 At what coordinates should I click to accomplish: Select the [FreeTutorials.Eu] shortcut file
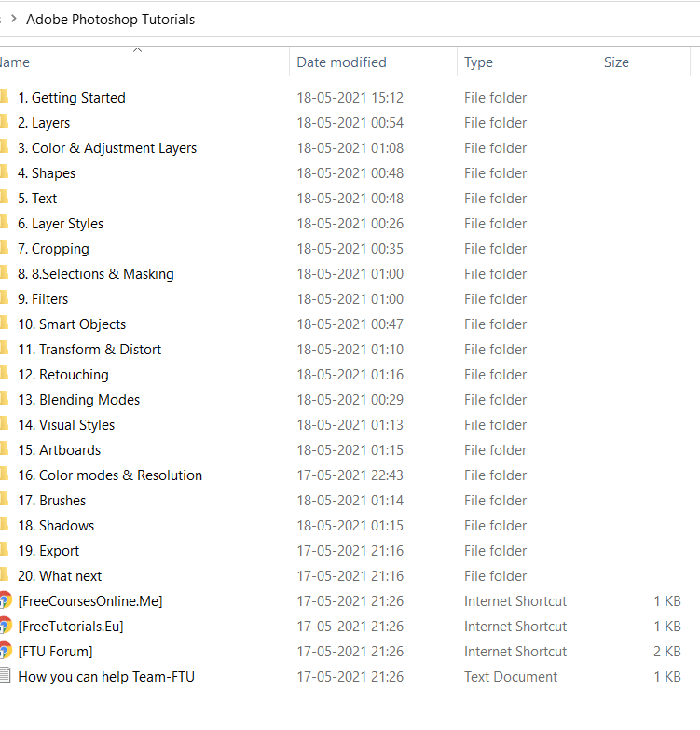pyautogui.click(x=71, y=626)
